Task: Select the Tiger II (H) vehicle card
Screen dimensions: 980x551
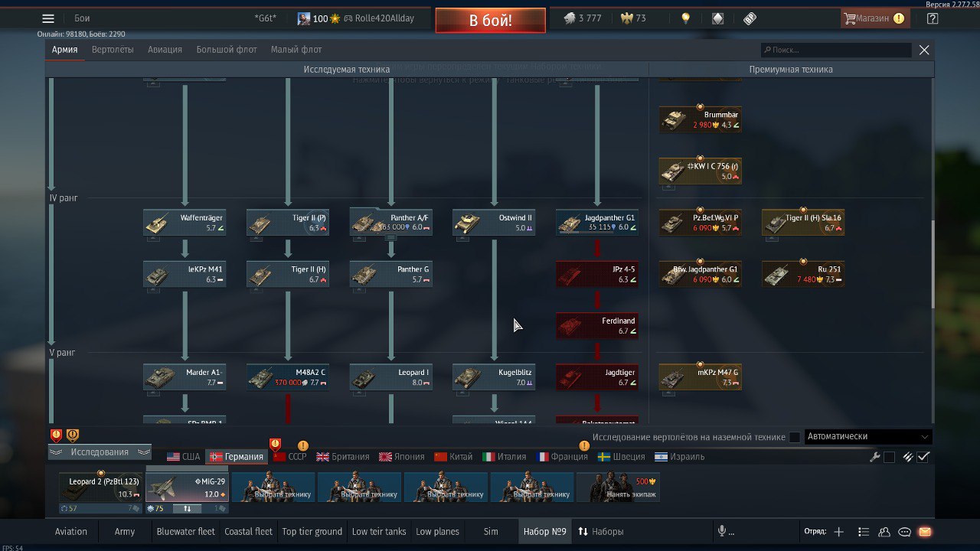Action: (288, 274)
